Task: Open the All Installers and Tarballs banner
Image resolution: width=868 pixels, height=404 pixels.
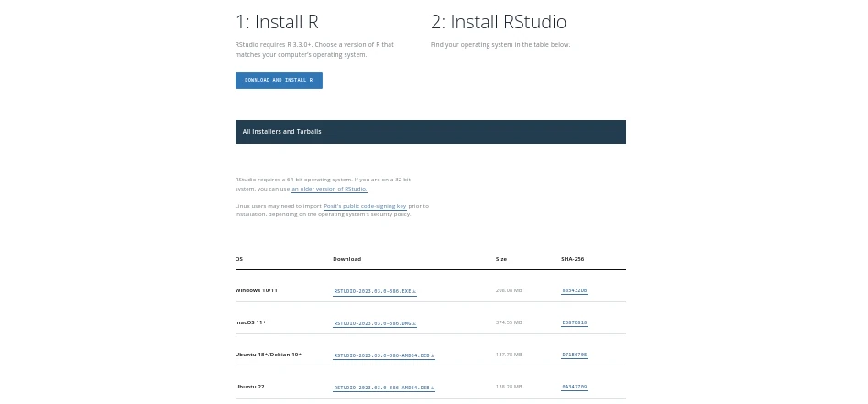Action: 431,132
